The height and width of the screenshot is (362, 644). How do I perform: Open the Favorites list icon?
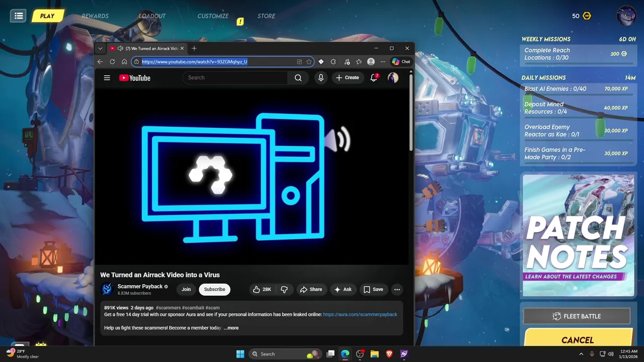pyautogui.click(x=359, y=62)
